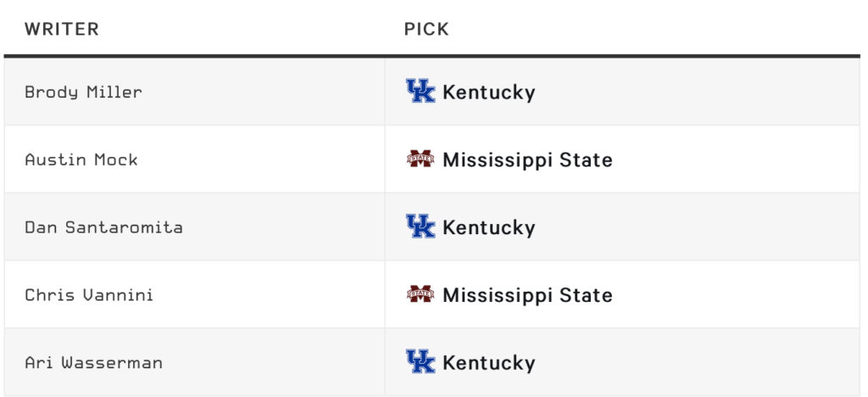868x397 pixels.
Task: Select the WRITER column header
Action: click(61, 29)
